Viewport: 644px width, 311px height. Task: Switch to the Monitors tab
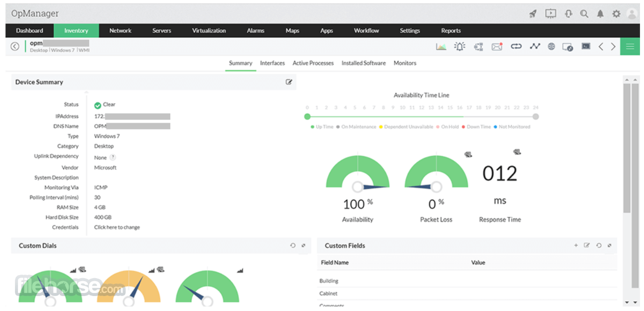(405, 63)
